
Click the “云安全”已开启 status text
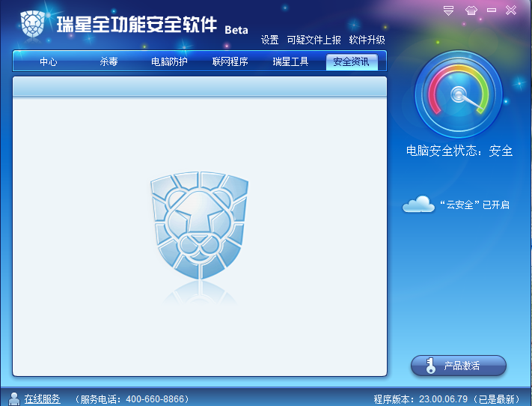[x=474, y=204]
